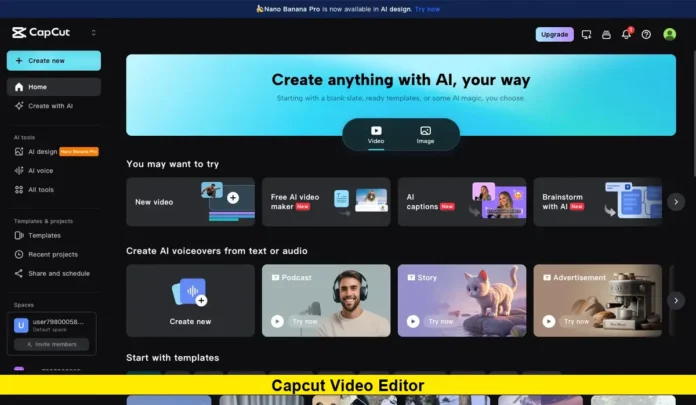Switch to the Image tab
Viewport: 696px width, 405px height.
425,135
